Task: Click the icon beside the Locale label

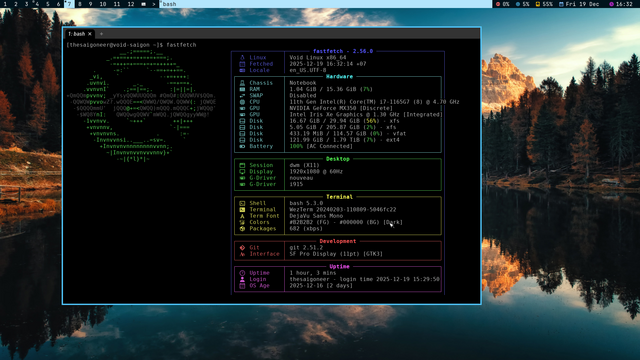Action: [242, 70]
